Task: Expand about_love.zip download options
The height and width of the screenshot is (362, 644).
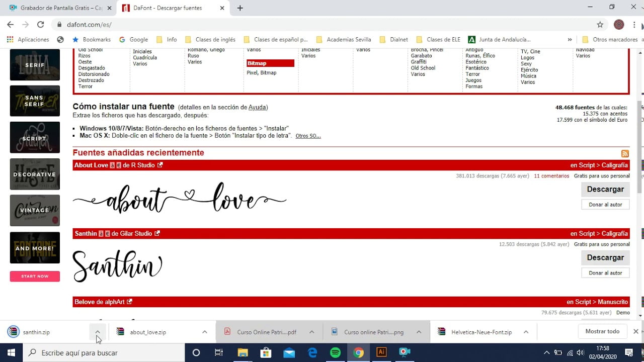Action: click(204, 332)
